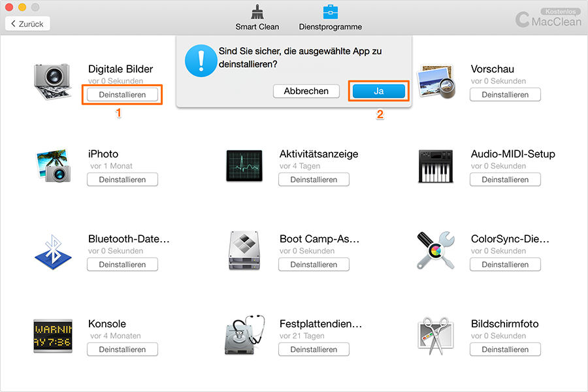Select the ColorSync-Die… app name

click(510, 239)
